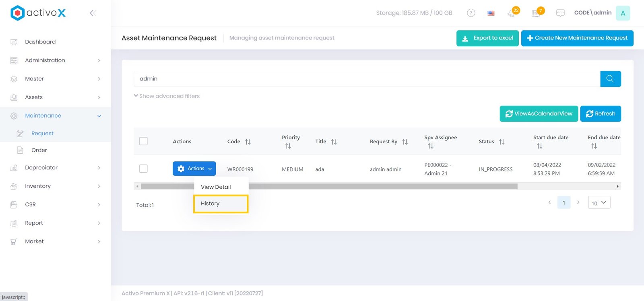Click the horizontal table scrollbar
Image resolution: width=644 pixels, height=301 pixels.
pos(382,186)
